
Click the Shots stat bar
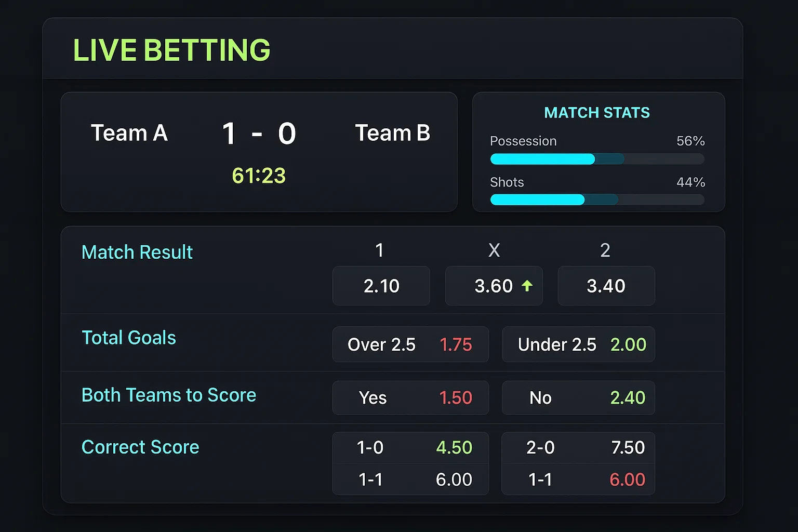pos(597,199)
